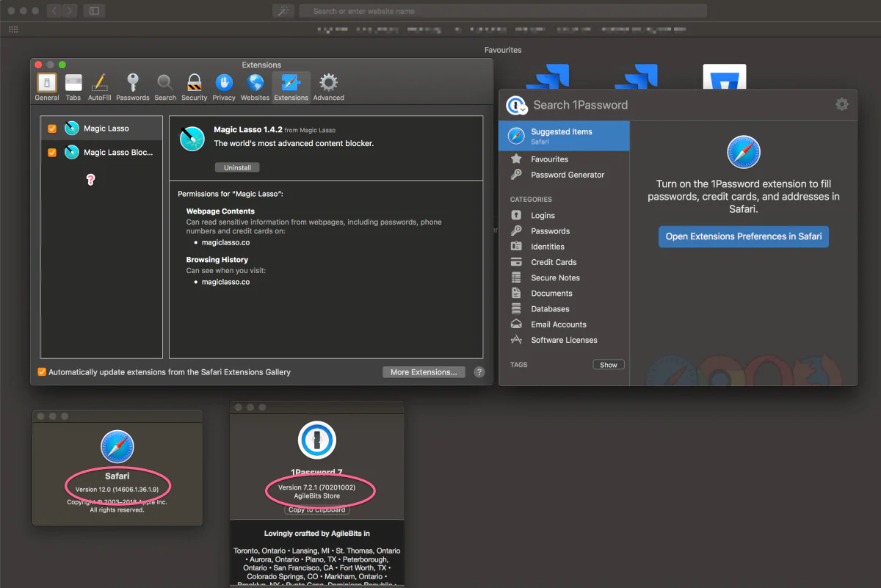Select Secure Notes in the sidebar
Image resolution: width=881 pixels, height=588 pixels.
(555, 278)
